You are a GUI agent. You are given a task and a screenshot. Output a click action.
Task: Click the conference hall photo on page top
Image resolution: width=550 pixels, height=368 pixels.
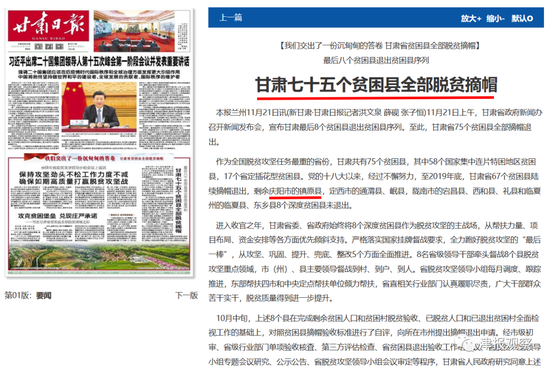point(134,31)
